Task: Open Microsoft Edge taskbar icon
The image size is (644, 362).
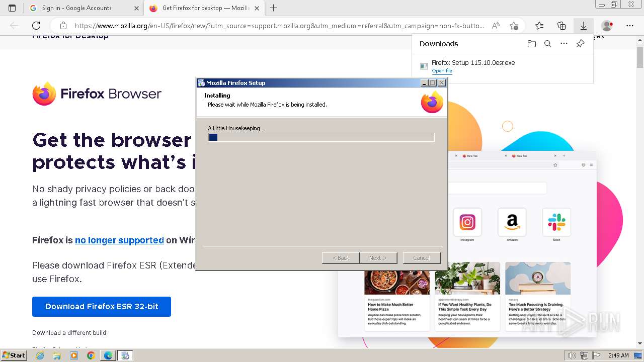Action: (x=108, y=355)
